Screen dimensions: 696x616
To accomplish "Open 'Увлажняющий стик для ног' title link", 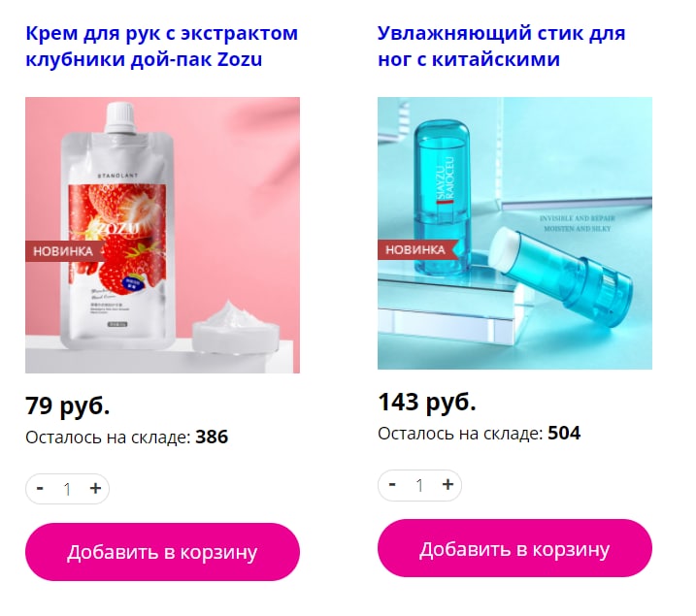I will [502, 47].
